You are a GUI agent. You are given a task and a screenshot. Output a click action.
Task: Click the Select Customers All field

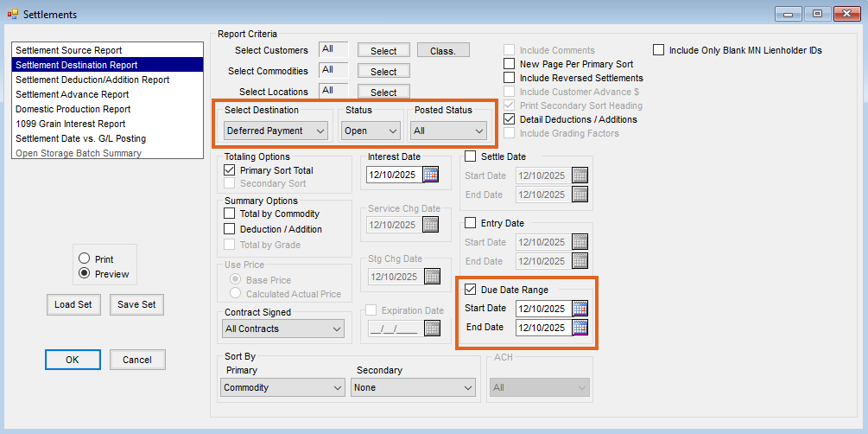[333, 50]
